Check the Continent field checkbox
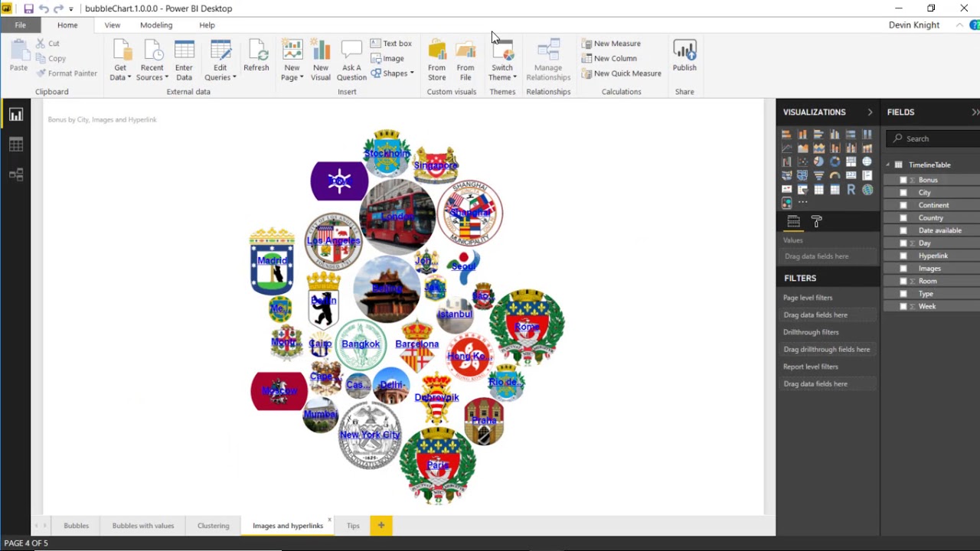 (x=903, y=205)
